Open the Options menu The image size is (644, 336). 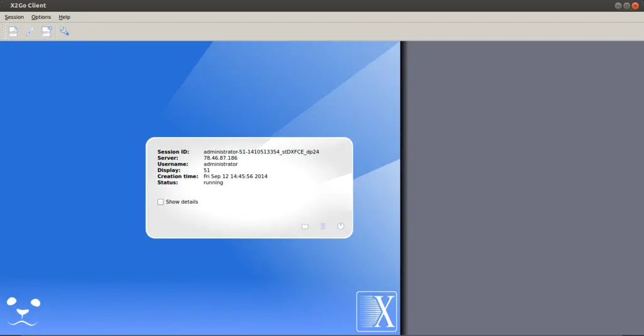click(41, 17)
